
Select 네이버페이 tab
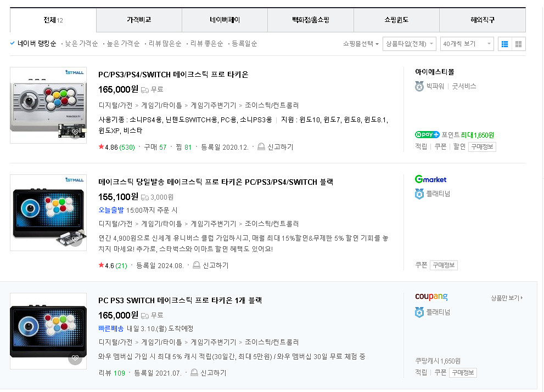(225, 20)
